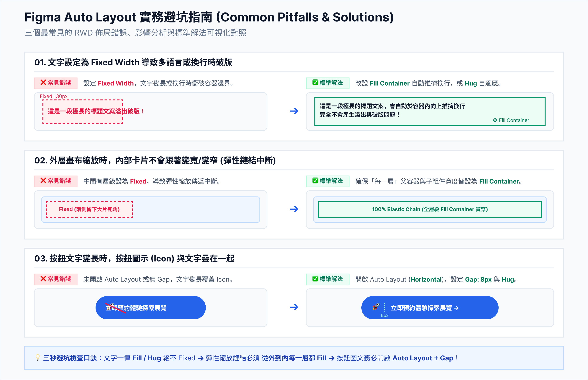The width and height of the screenshot is (588, 380).
Task: Click the green checkmark in section 02's 標準解法 badge
Action: click(x=315, y=180)
